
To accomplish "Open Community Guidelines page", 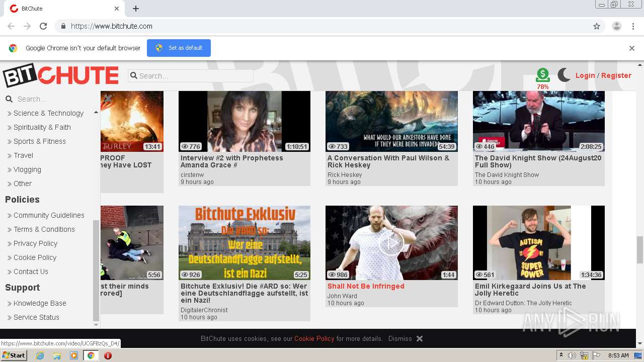I will (x=49, y=215).
